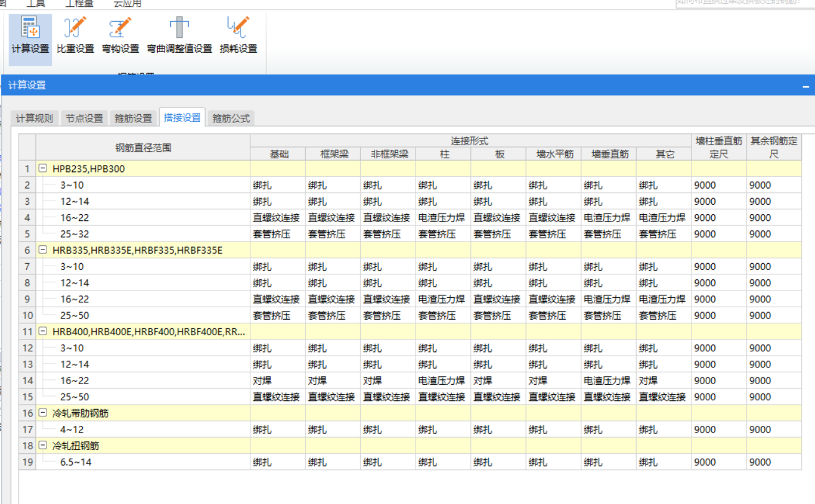Click the 其它 column header
This screenshot has height=504, width=815.
click(x=664, y=154)
